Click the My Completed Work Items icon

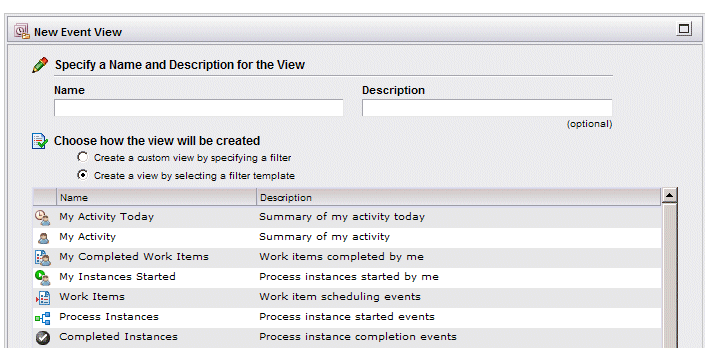[43, 258]
